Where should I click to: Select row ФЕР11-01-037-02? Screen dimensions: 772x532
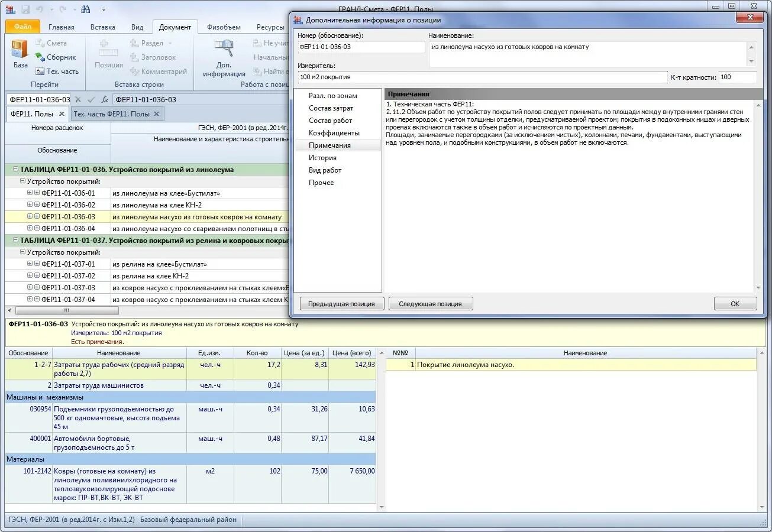tap(147, 275)
